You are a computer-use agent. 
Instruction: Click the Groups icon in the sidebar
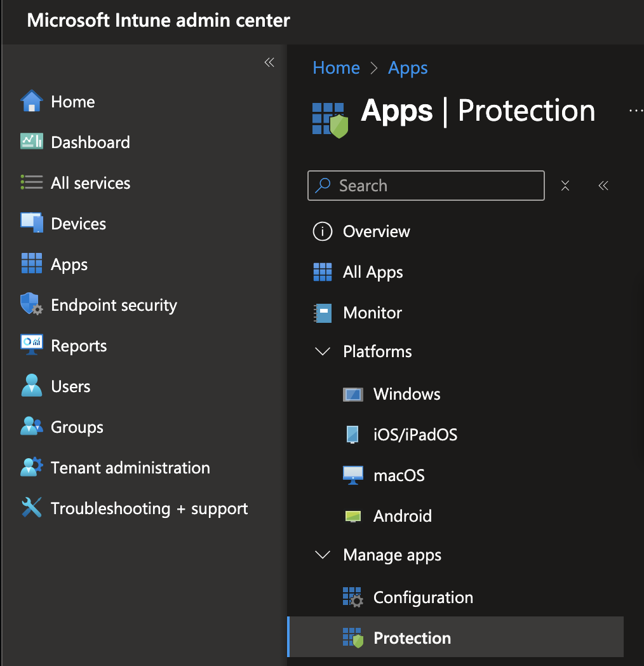coord(30,426)
